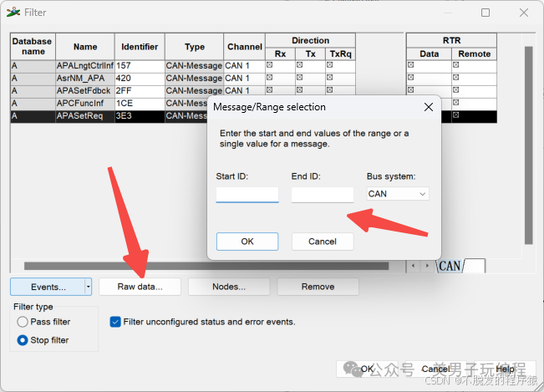544x392 pixels.
Task: Toggle Tx checkbox for AsrNM_APA
Action: point(300,78)
